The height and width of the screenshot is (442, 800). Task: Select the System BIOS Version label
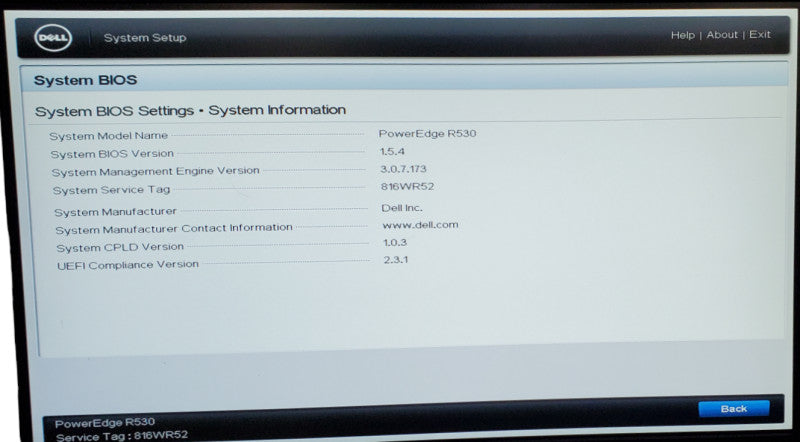112,154
